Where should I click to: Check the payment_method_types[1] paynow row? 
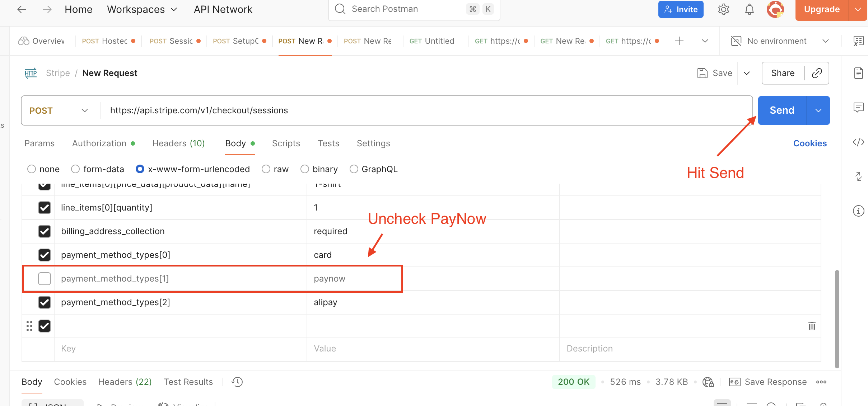(x=45, y=279)
